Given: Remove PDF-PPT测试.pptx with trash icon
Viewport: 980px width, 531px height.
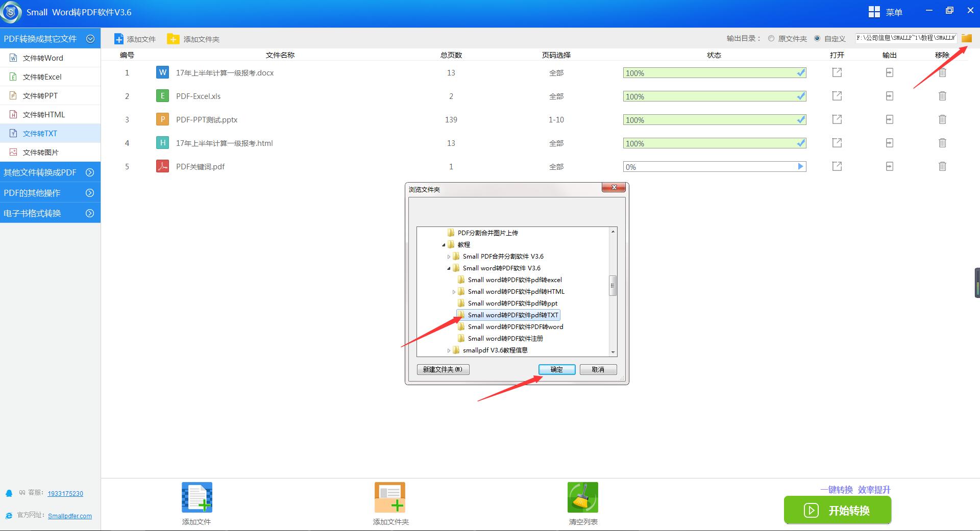Looking at the screenshot, I should coord(942,119).
